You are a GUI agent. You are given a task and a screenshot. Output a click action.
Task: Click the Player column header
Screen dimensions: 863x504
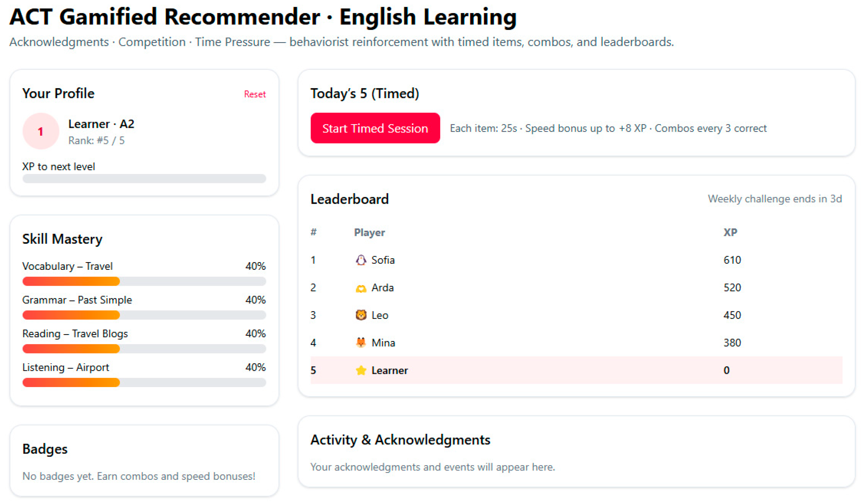tap(369, 233)
